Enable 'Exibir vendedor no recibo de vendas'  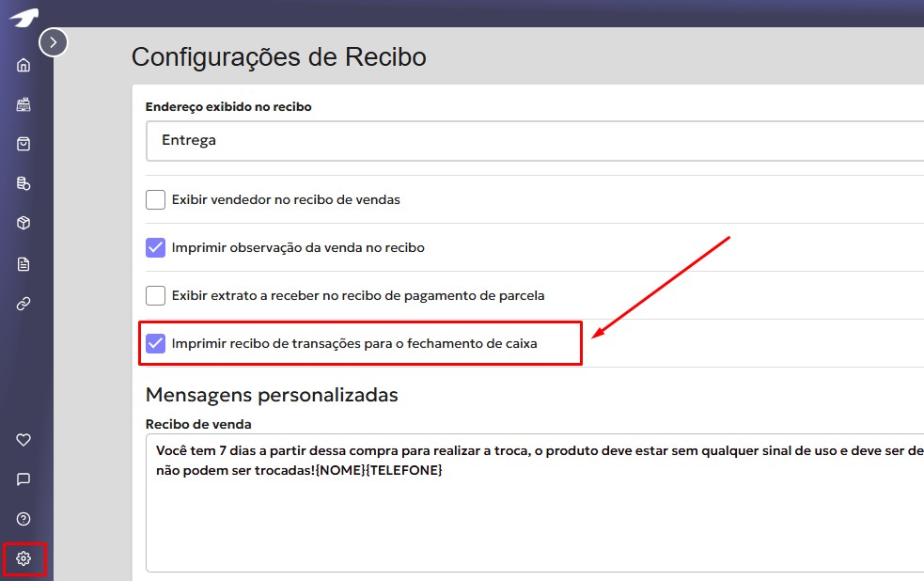[156, 199]
